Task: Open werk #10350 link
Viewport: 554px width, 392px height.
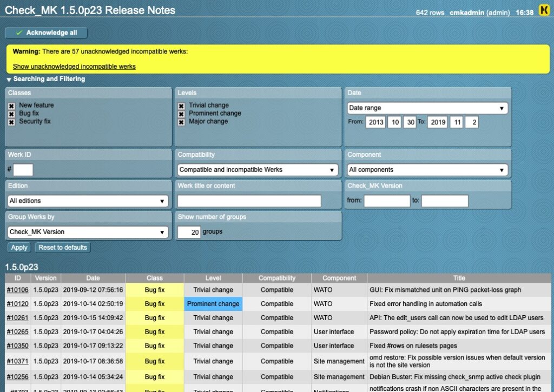Action: pyautogui.click(x=18, y=346)
